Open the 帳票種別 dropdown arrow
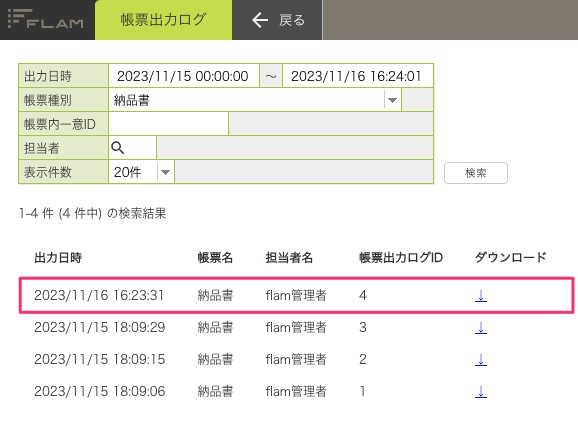The image size is (578, 425). tap(393, 100)
